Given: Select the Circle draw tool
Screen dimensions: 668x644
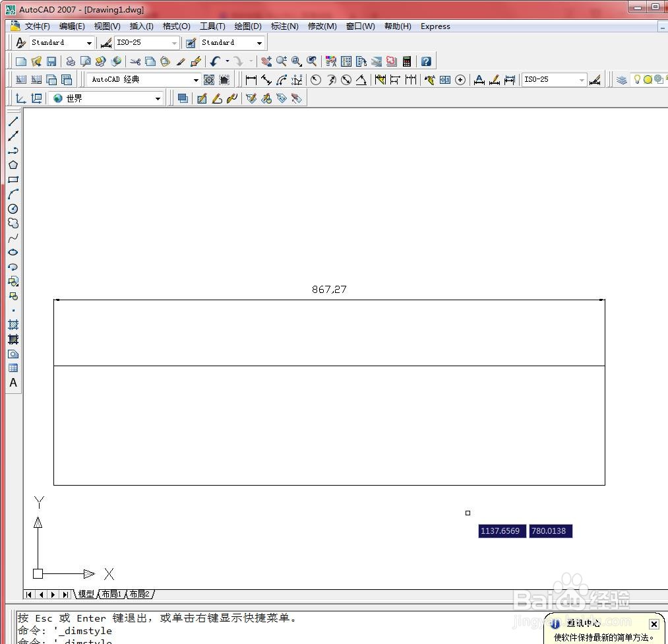Looking at the screenshot, I should tap(13, 209).
